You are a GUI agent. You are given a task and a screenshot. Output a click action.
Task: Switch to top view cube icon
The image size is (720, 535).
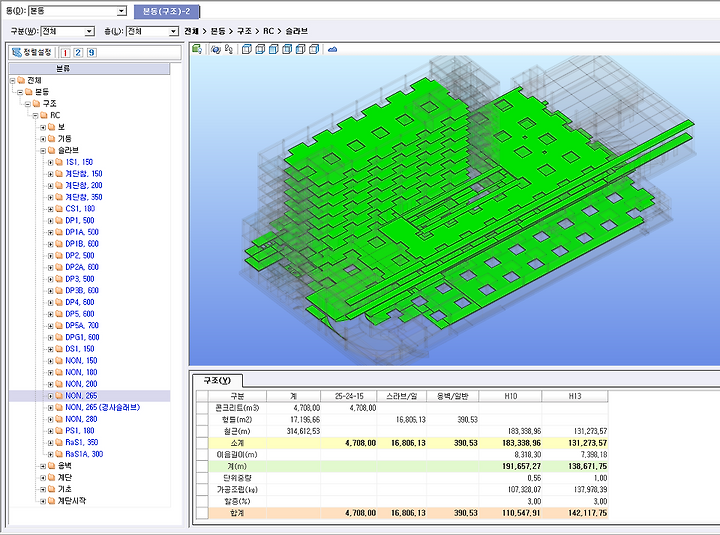[247, 49]
